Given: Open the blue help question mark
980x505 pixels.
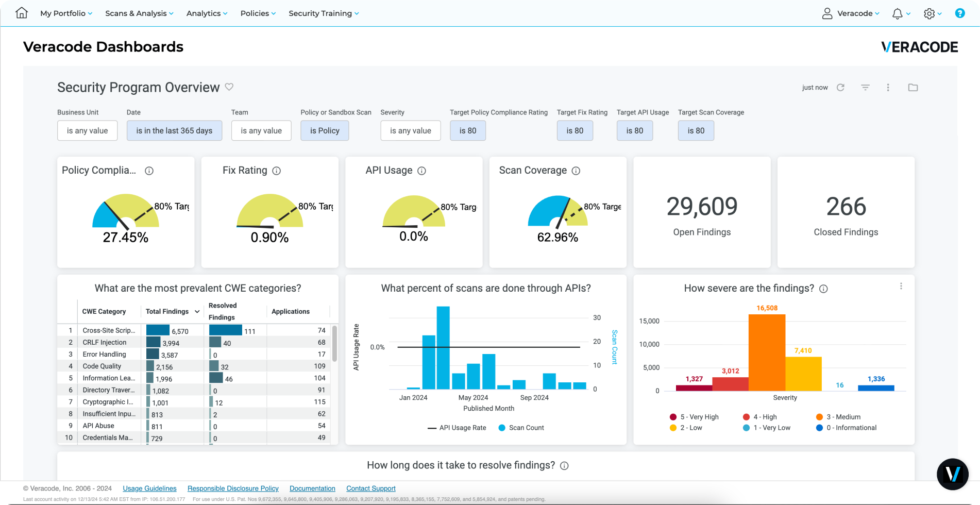Looking at the screenshot, I should coord(960,13).
